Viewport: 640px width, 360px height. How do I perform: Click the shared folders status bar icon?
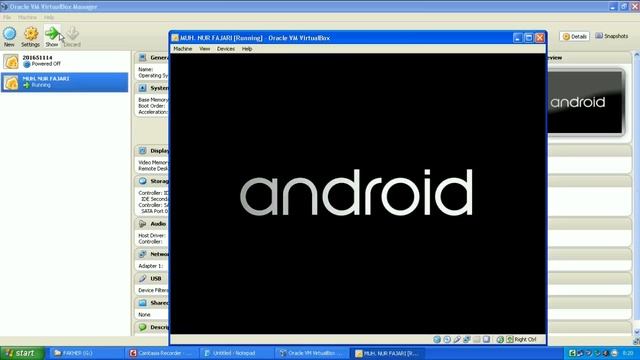[x=476, y=340]
